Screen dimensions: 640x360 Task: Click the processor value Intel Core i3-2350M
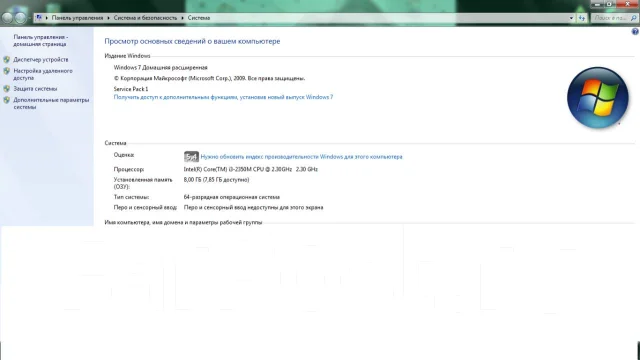tap(251, 169)
